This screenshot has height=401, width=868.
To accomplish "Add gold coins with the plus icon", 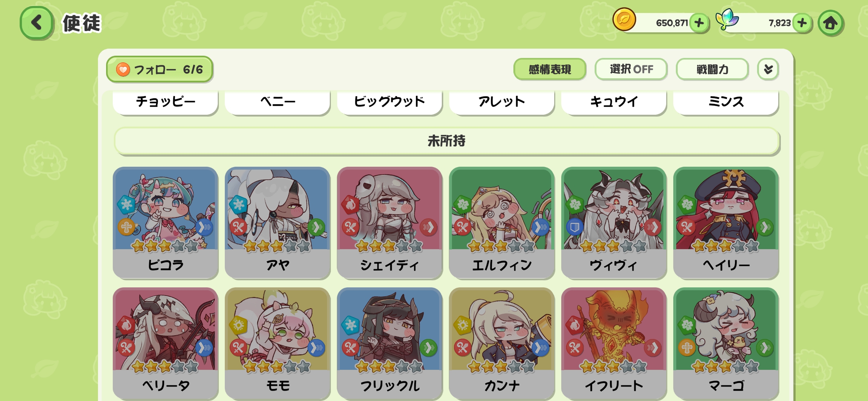I will pos(699,23).
